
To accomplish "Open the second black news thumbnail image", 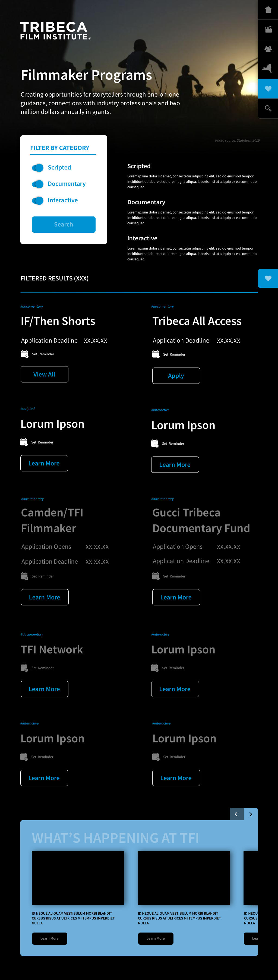I will click(x=184, y=878).
